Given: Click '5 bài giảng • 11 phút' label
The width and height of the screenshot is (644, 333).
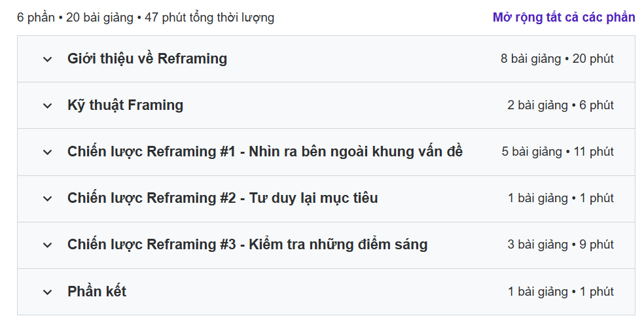Looking at the screenshot, I should click(x=558, y=152).
